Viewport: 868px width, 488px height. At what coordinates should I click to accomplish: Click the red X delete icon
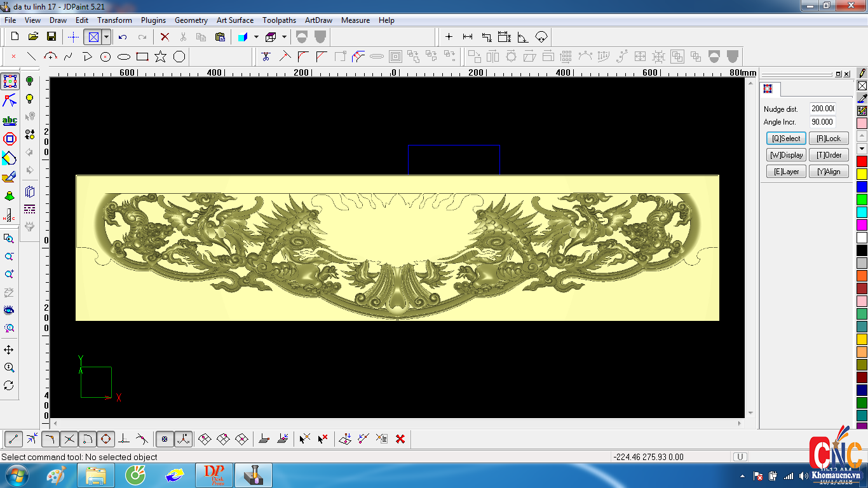165,37
